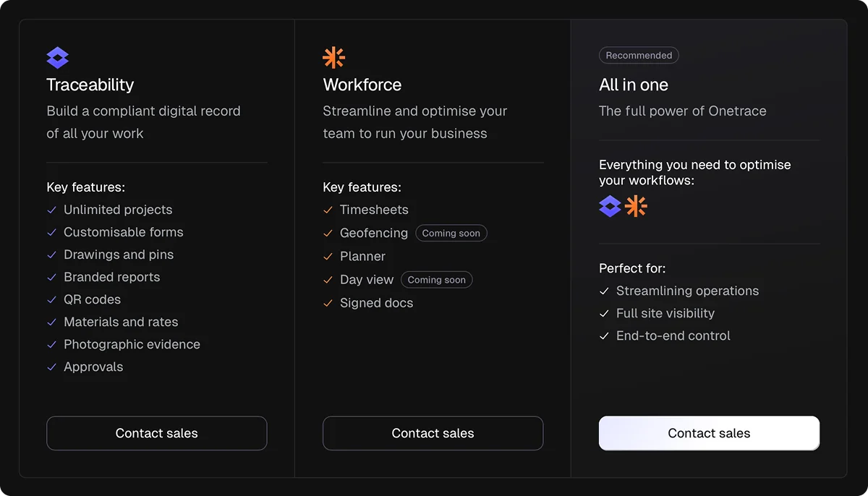Click the checkmark beside End-to-end control
This screenshot has height=496, width=868.
pos(604,335)
